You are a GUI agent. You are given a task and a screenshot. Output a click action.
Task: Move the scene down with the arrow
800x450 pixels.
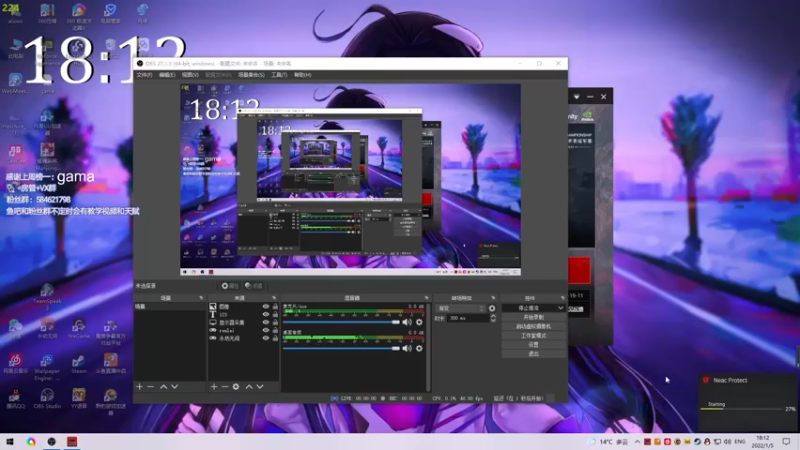pyautogui.click(x=174, y=387)
